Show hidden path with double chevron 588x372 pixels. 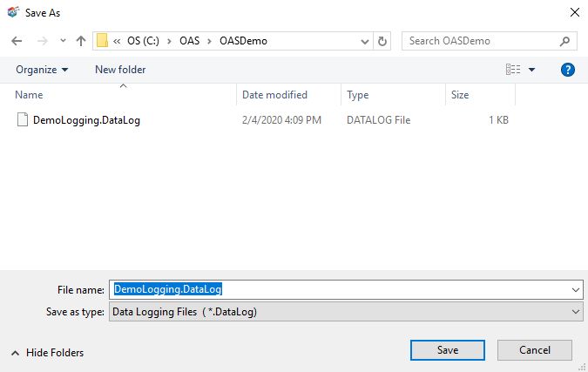point(117,41)
